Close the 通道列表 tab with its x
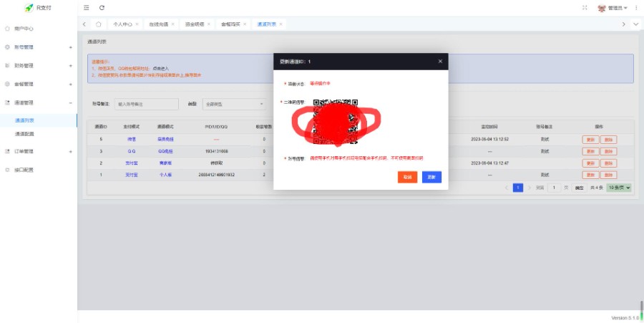Screen dimensions: 644x323 coord(281,24)
